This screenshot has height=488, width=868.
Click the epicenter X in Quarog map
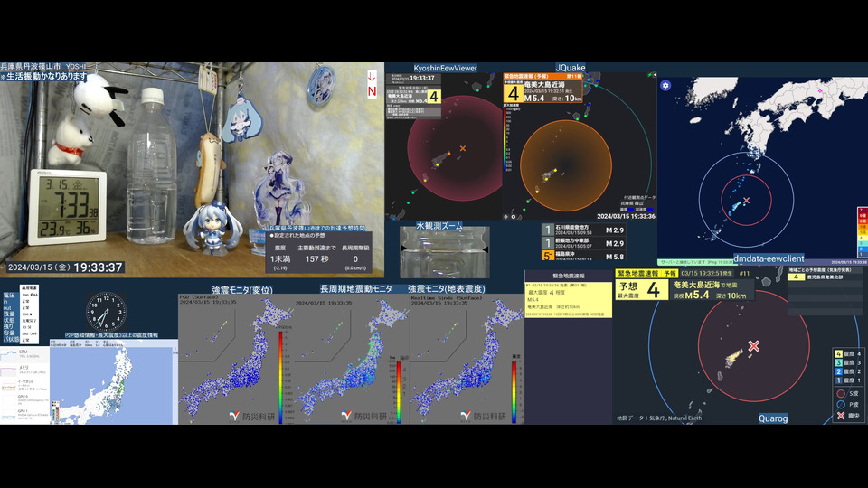(x=753, y=346)
